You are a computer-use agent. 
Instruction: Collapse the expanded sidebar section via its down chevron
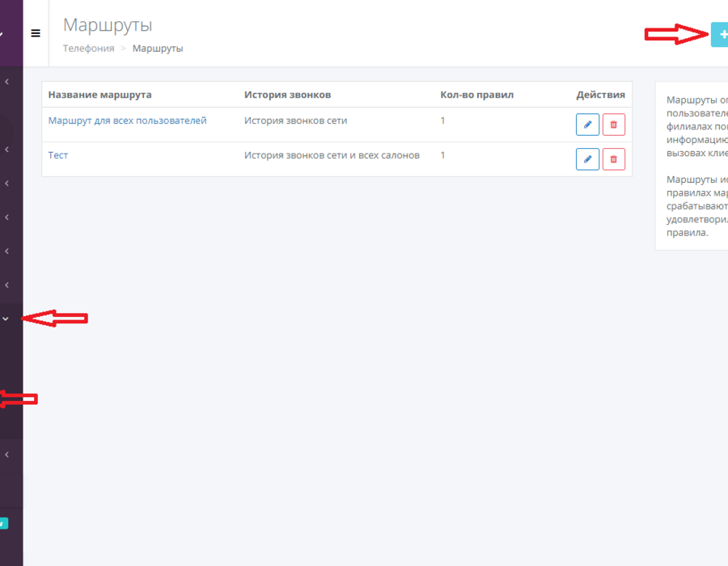tap(6, 319)
